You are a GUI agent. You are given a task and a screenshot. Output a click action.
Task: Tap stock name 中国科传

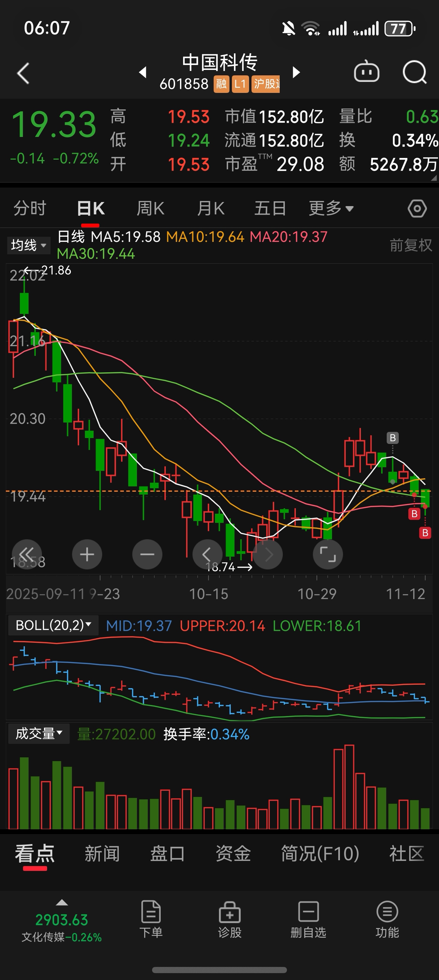pyautogui.click(x=220, y=62)
